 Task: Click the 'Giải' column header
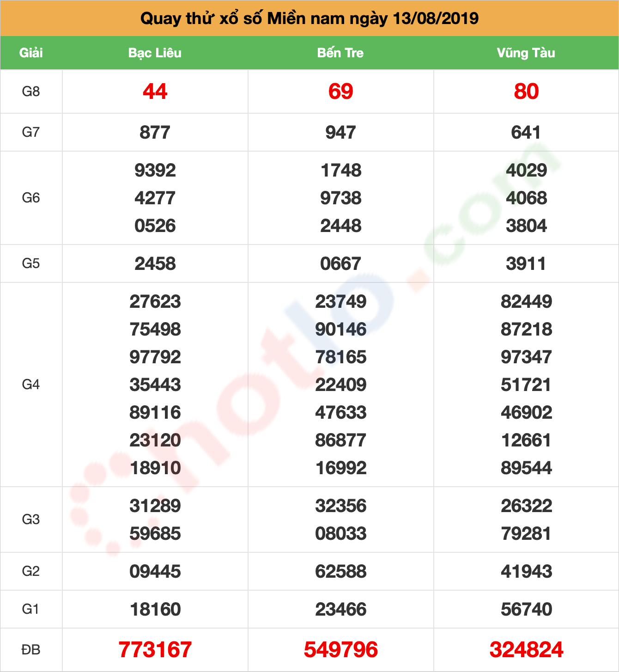31,53
